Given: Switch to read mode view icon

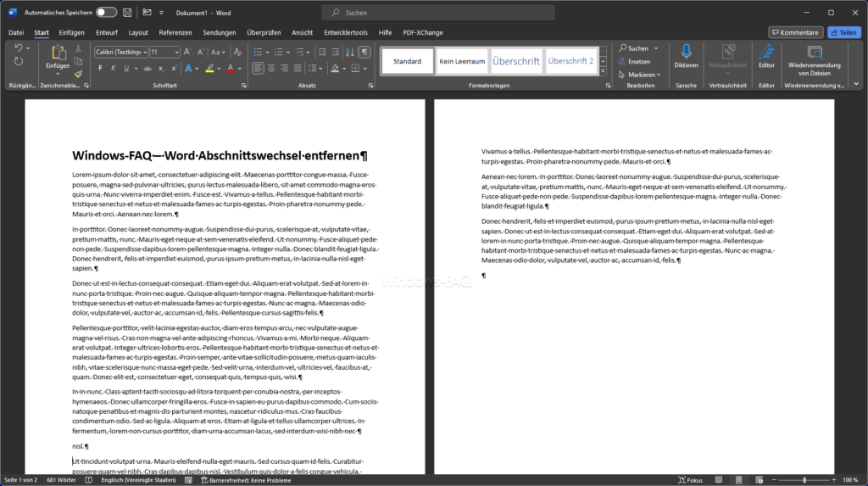Looking at the screenshot, I should [719, 480].
